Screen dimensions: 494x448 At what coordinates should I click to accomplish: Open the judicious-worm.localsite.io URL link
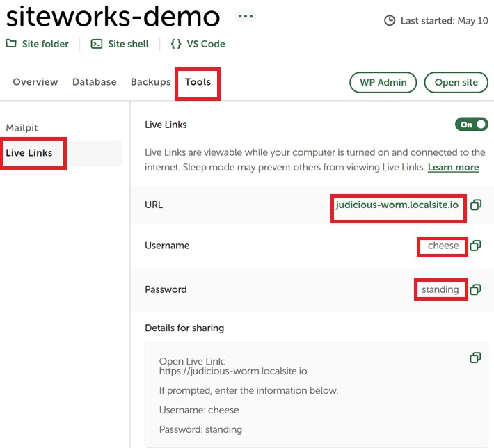[397, 205]
